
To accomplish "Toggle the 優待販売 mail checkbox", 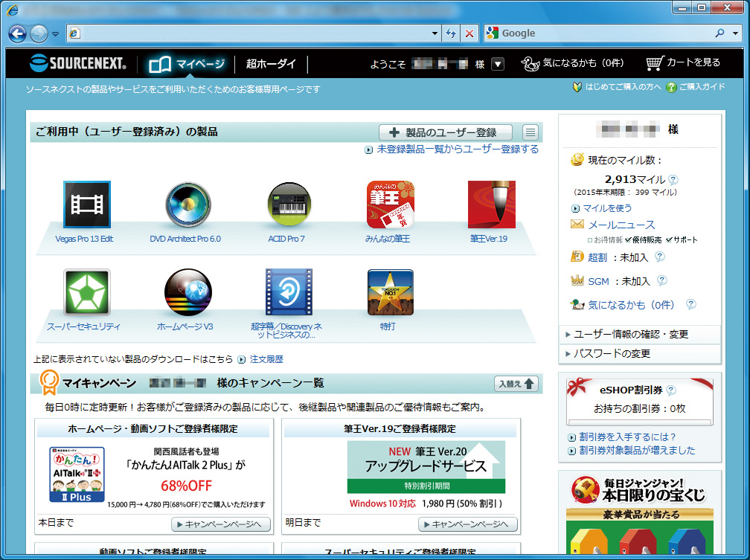I will point(628,239).
